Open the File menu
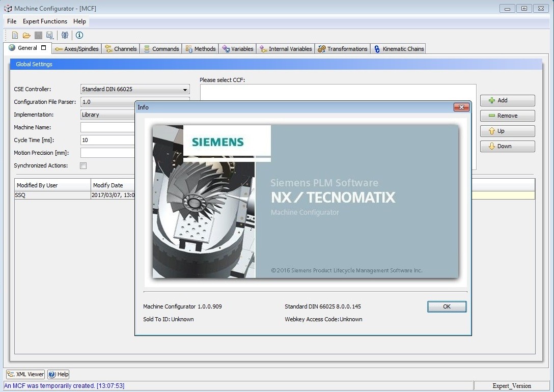This screenshot has width=554, height=392. (x=12, y=21)
